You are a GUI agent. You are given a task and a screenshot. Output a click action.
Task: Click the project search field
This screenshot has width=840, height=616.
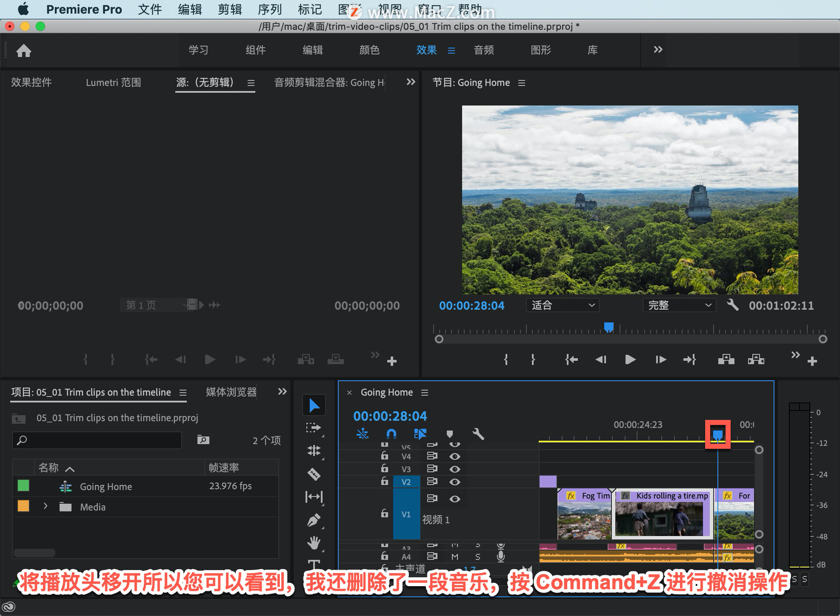97,440
